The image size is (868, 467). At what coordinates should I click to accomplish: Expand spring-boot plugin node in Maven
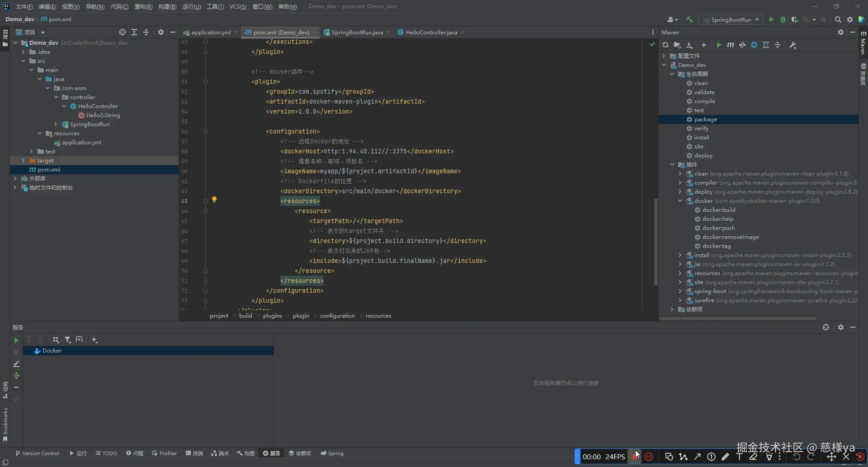pos(680,291)
